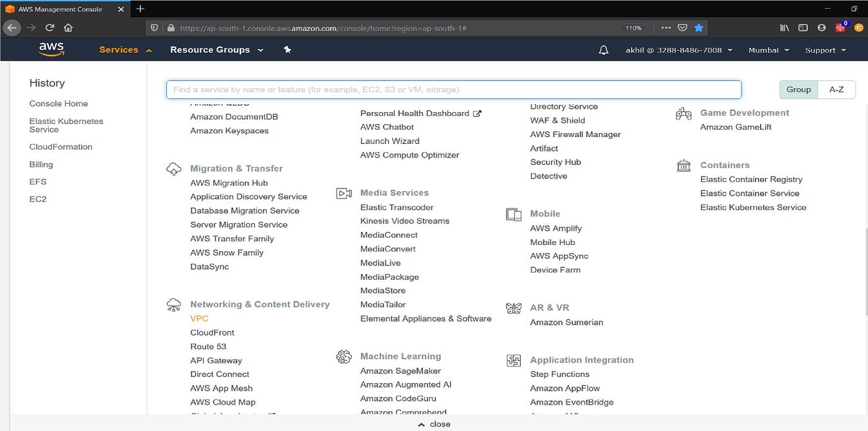Open the notifications bell
The image size is (868, 431).
(x=603, y=50)
